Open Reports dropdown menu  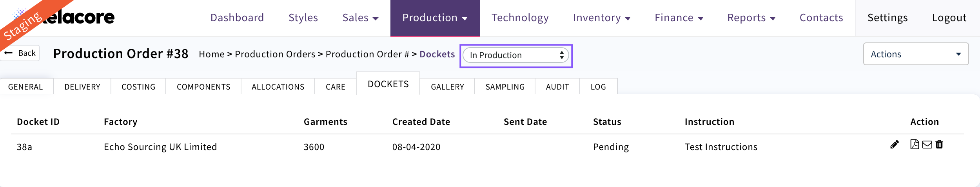coord(751,18)
